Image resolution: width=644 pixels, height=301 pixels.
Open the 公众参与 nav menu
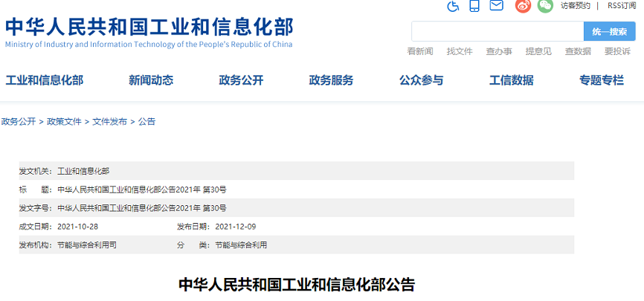tap(422, 80)
